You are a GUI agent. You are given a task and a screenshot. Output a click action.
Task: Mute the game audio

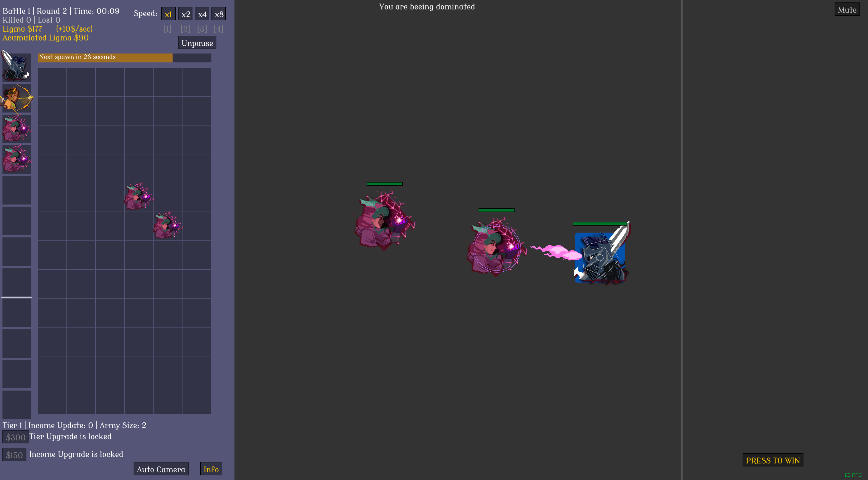click(847, 10)
